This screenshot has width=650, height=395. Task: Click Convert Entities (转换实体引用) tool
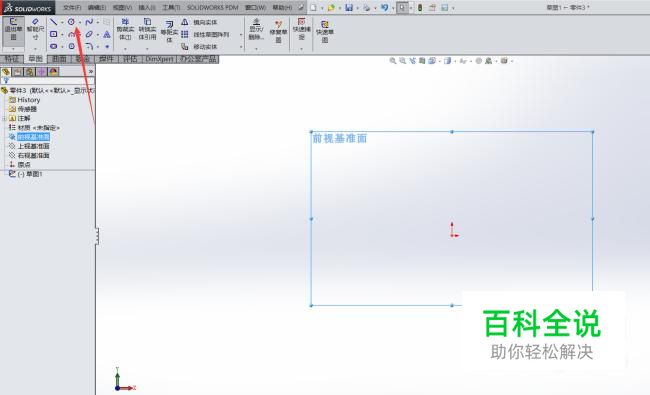(147, 29)
